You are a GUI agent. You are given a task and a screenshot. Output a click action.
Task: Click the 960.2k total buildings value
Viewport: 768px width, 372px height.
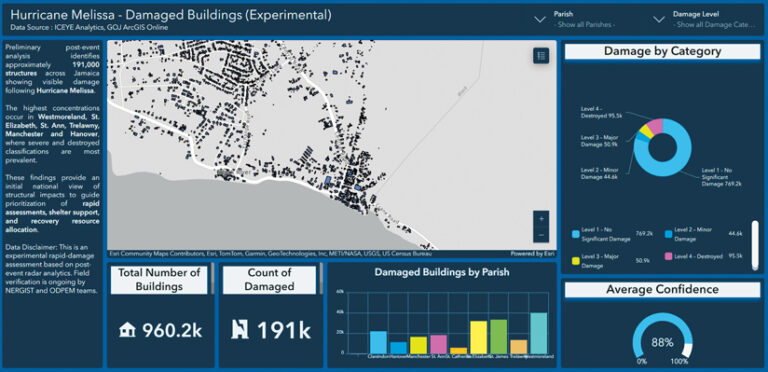pyautogui.click(x=172, y=330)
